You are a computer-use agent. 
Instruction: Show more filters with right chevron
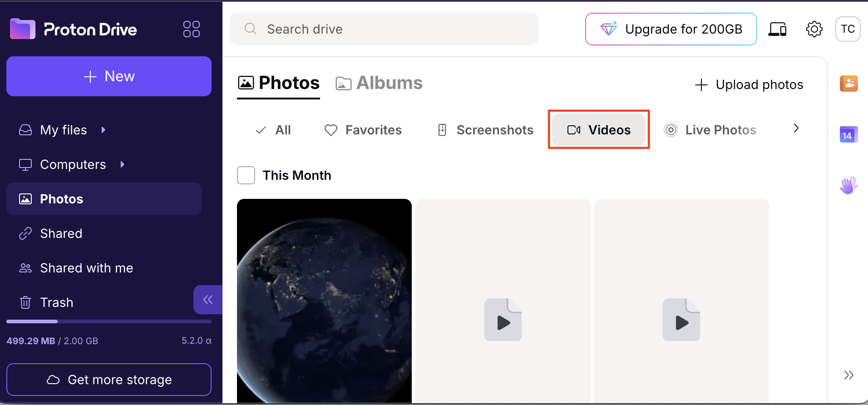[x=796, y=128]
